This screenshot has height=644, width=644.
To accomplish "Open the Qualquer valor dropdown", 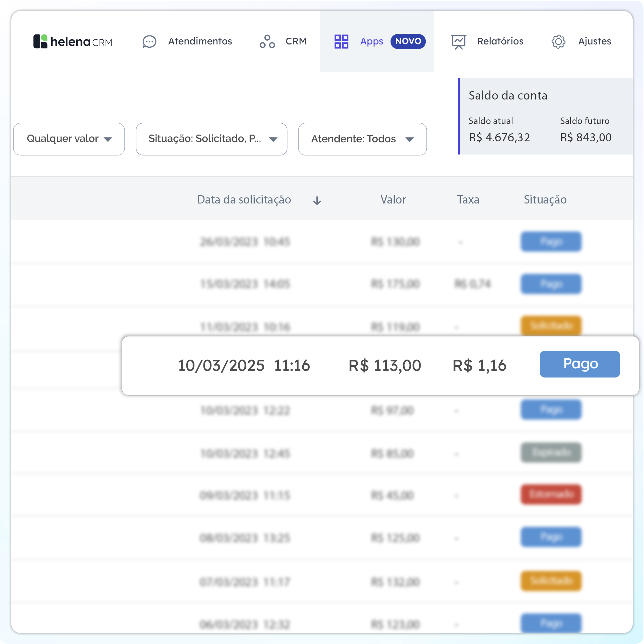I will coord(69,139).
